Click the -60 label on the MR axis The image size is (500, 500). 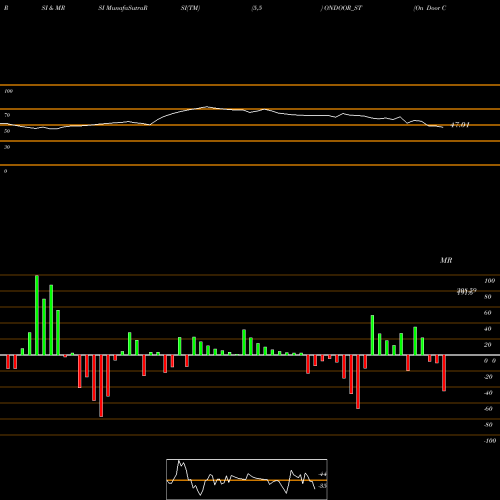488,409
